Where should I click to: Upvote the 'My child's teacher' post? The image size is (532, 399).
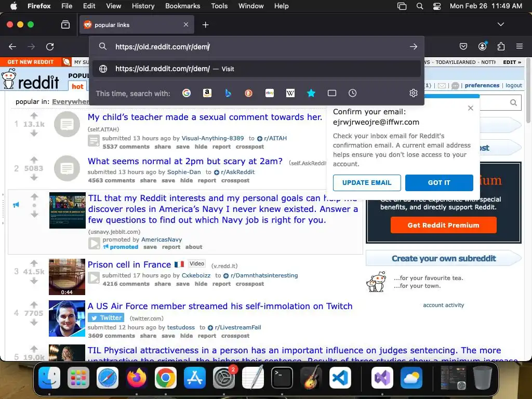pyautogui.click(x=34, y=116)
